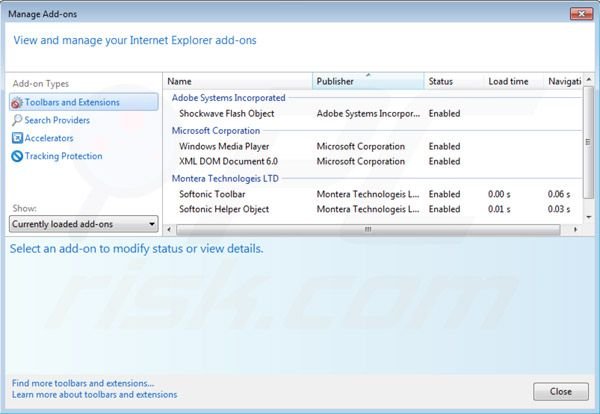The image size is (600, 414).
Task: Select XML DOM Document 6.0 entry
Action: point(228,161)
